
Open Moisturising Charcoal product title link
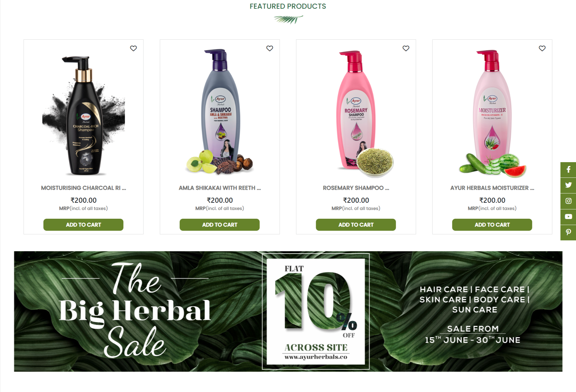pos(83,188)
